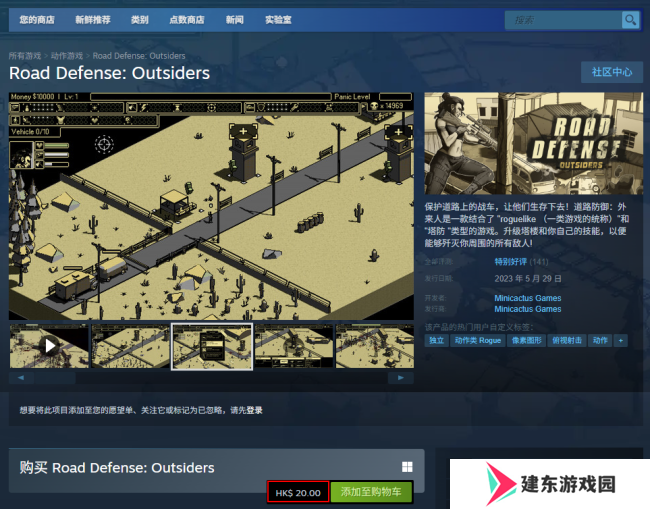Viewport: 650px width, 509px height.
Task: Open the 新闻 tab
Action: click(x=235, y=19)
